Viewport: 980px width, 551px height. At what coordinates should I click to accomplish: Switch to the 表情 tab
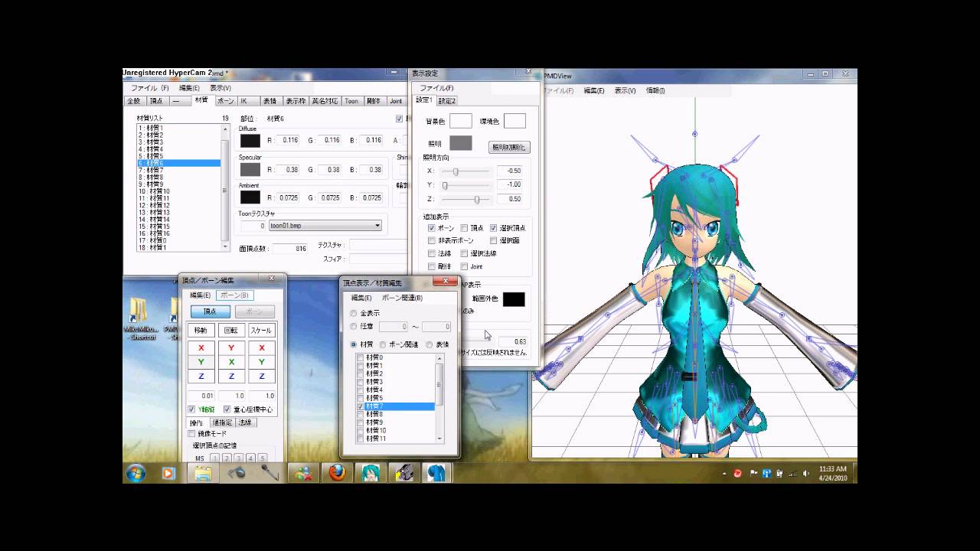269,101
